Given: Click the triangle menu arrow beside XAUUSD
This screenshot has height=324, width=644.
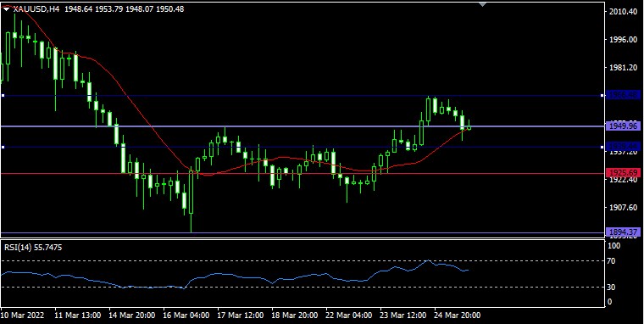Looking at the screenshot, I should click(x=6, y=8).
